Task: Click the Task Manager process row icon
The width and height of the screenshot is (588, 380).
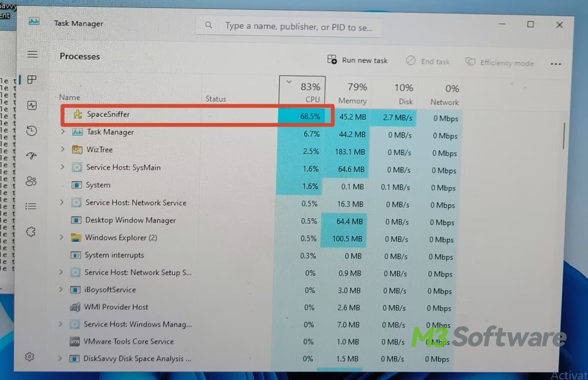Action: 77,132
